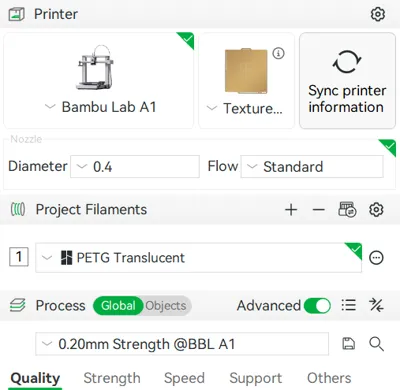400x390 pixels.
Task: Toggle the Advanced switch off
Action: pyautogui.click(x=317, y=305)
